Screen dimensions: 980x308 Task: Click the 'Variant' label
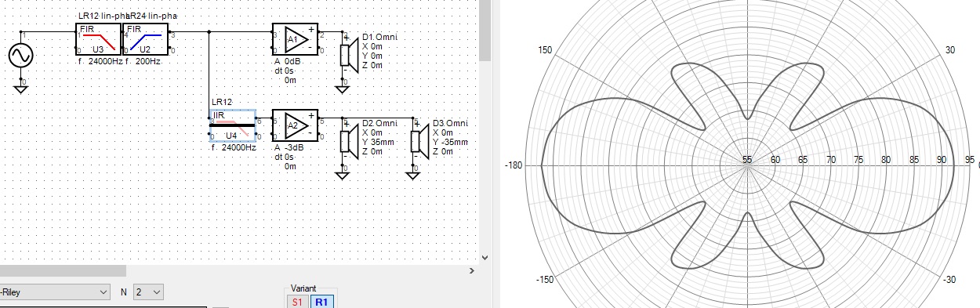pyautogui.click(x=303, y=288)
